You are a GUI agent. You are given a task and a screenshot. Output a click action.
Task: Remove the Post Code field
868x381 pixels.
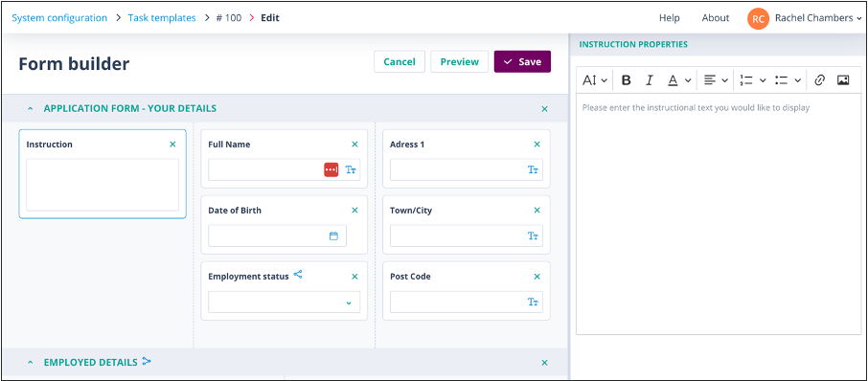537,277
